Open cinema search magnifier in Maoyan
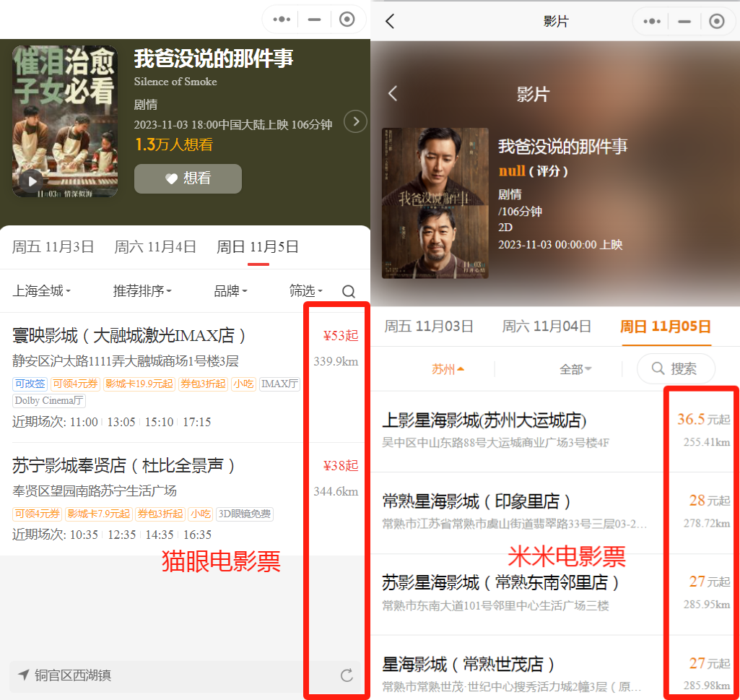The image size is (740, 700). point(349,291)
